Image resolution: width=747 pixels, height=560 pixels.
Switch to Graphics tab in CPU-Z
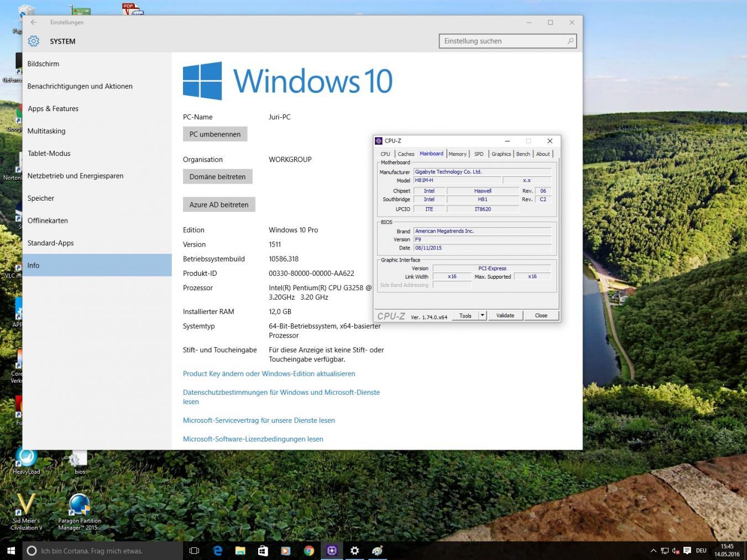(501, 154)
